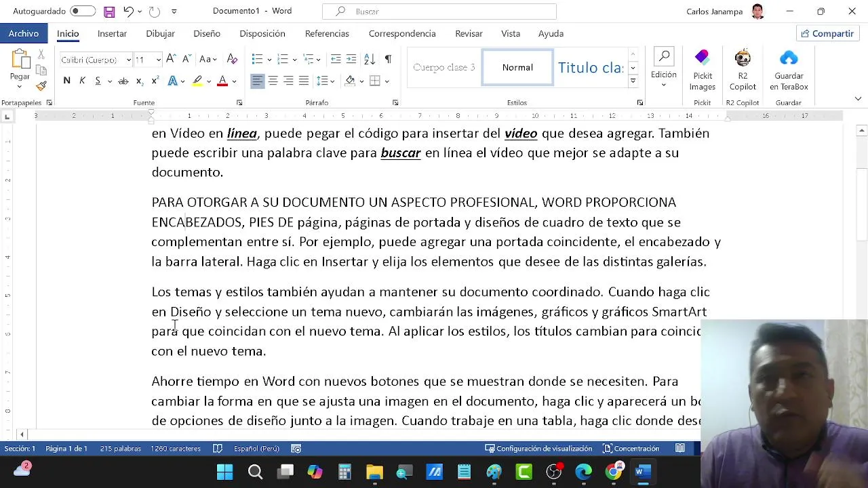The height and width of the screenshot is (488, 868).
Task: Open the Archivo tab
Action: point(24,33)
